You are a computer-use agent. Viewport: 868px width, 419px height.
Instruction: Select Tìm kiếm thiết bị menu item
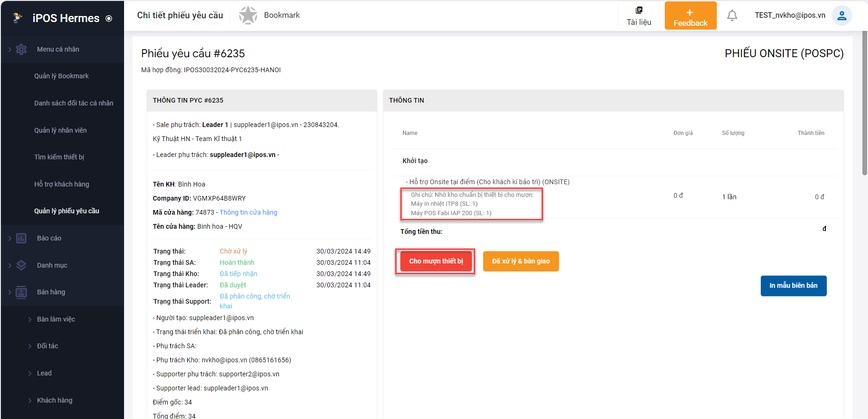tap(59, 157)
